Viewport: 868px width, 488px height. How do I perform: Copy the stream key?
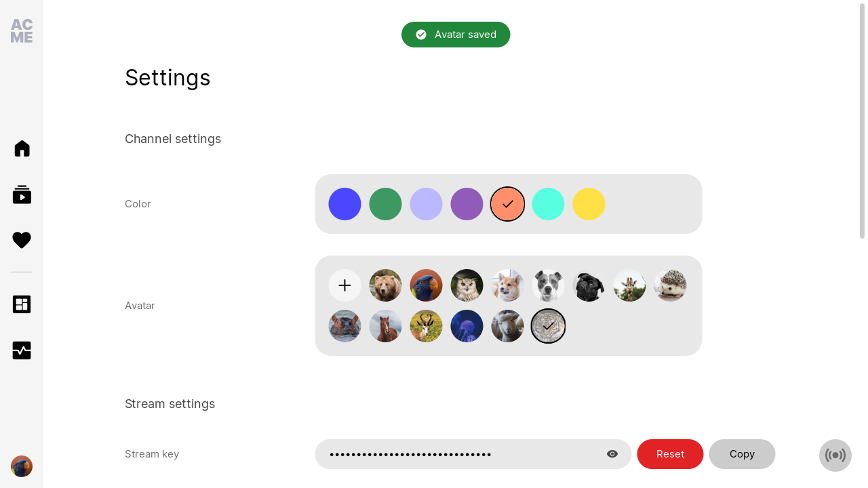742,454
